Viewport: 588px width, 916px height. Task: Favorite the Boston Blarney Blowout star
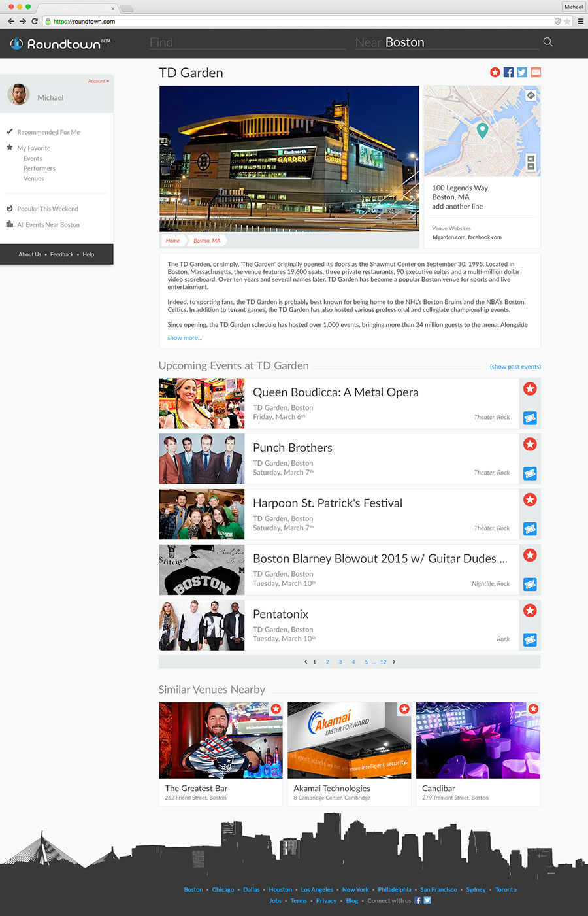coord(530,556)
